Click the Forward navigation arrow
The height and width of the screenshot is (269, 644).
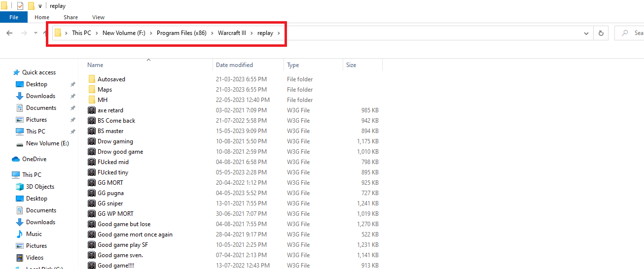click(x=24, y=33)
